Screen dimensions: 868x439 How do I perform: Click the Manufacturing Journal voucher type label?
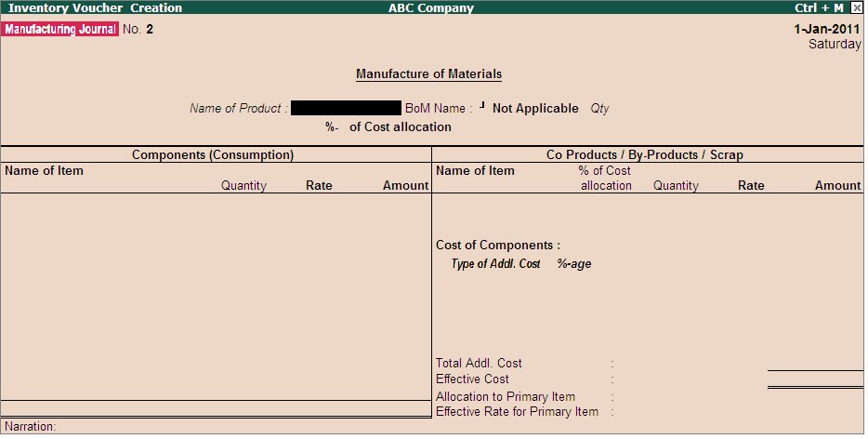pyautogui.click(x=60, y=29)
